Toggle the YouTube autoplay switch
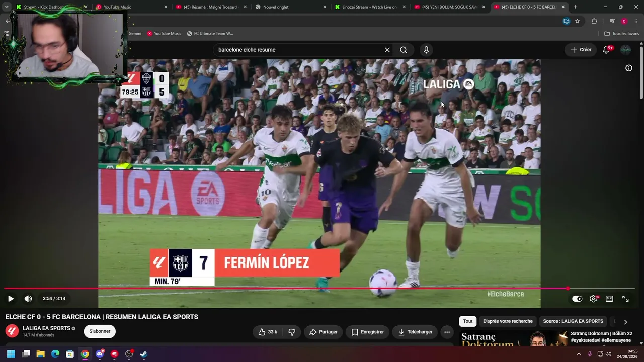Image resolution: width=644 pixels, height=362 pixels. tap(577, 299)
